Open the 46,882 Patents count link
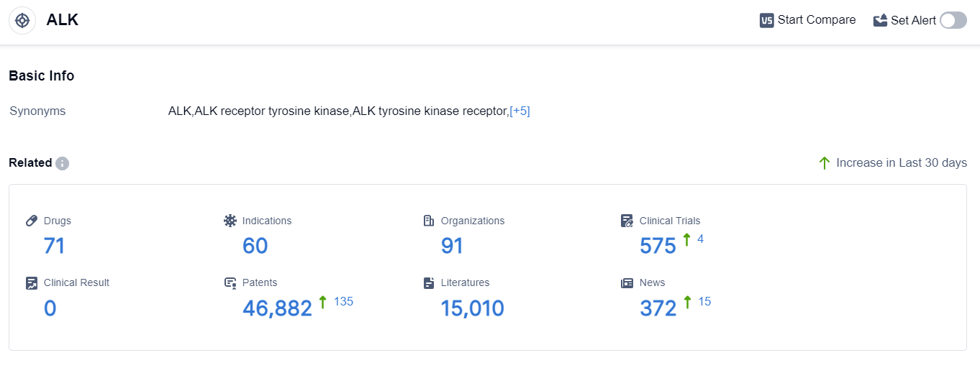Viewport: 980px width, 368px height. [277, 308]
